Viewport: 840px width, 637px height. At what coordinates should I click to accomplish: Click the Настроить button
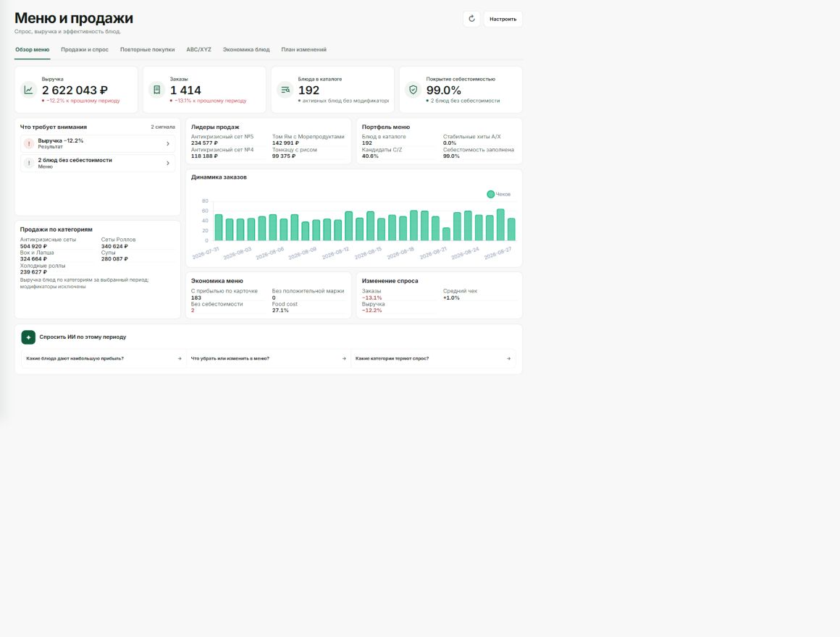pos(503,19)
